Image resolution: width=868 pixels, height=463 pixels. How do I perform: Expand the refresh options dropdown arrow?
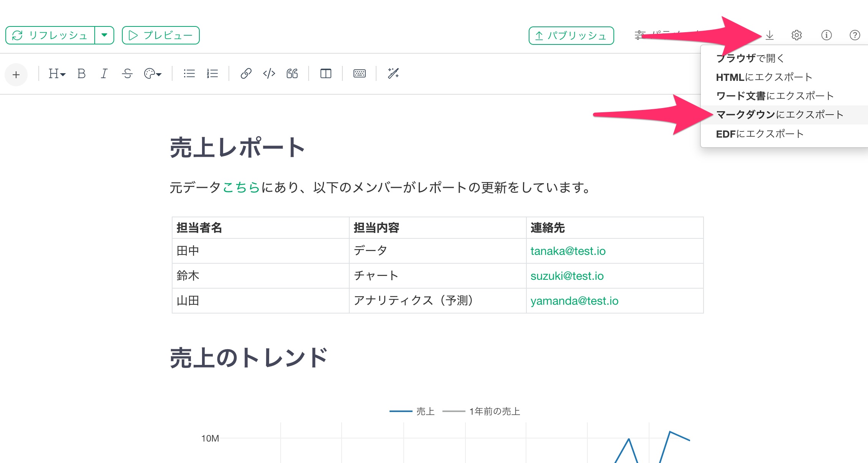coord(104,35)
